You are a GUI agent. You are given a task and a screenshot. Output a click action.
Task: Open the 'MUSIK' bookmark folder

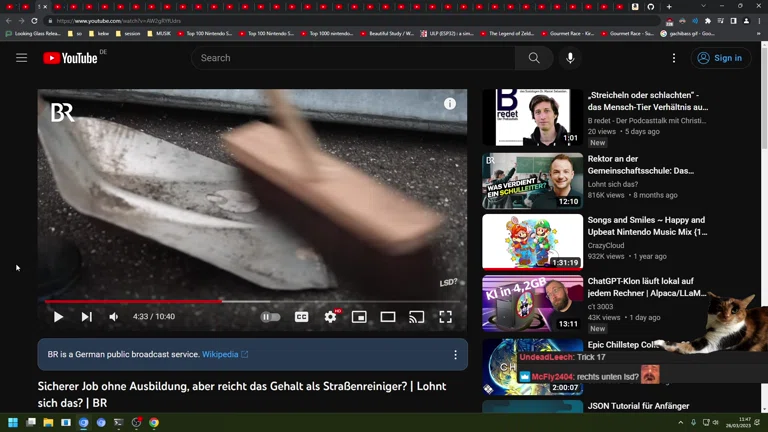tap(159, 34)
